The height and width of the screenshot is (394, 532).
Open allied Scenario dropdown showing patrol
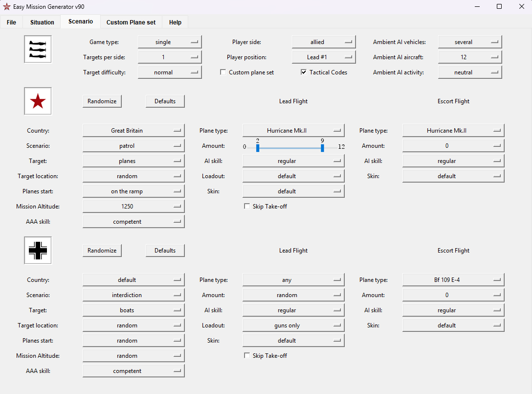pos(133,146)
